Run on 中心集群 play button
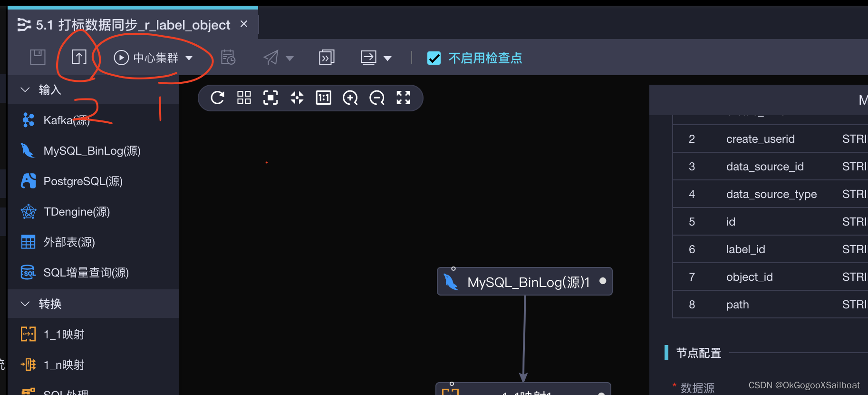The height and width of the screenshot is (395, 868). 121,58
